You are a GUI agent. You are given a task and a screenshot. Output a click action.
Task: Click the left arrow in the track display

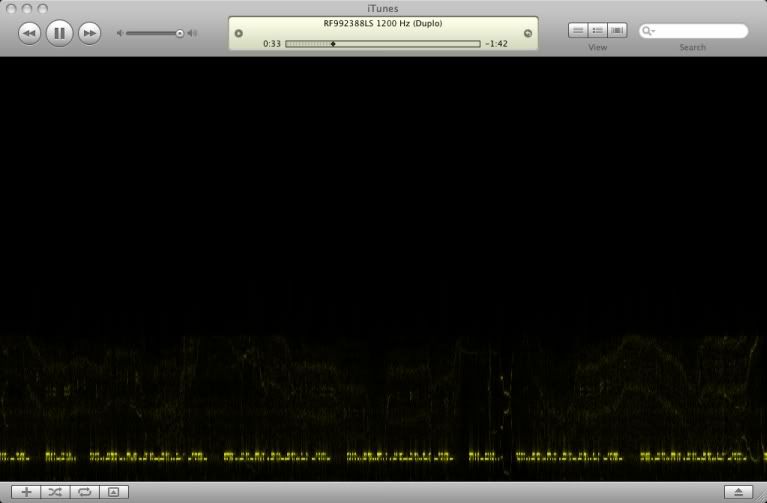pos(239,33)
